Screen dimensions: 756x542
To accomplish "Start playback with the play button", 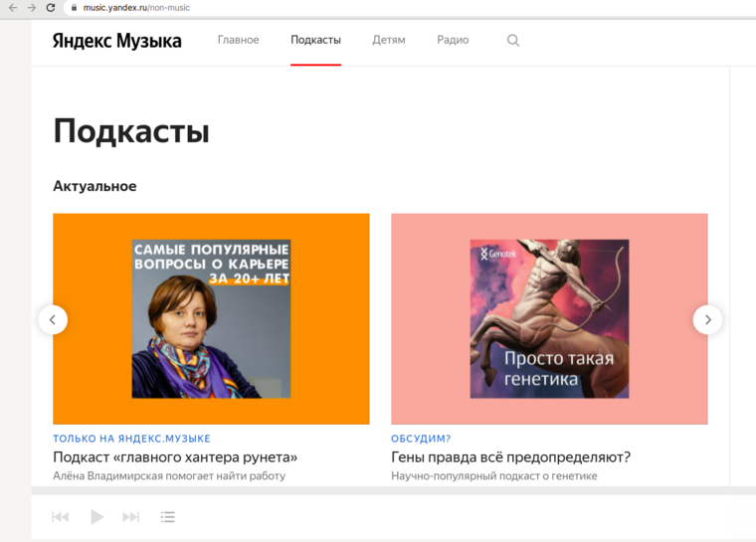I will tap(96, 517).
